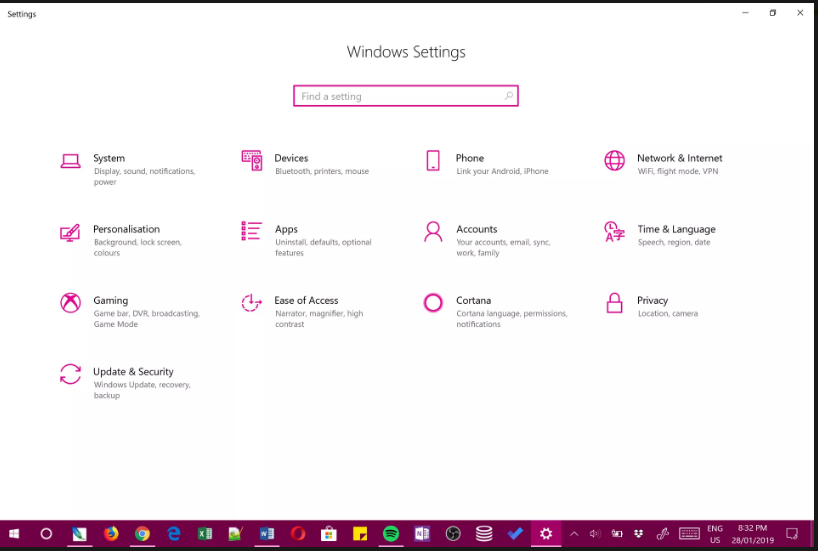Open the Cortana title link
Viewport: 818px width, 551px height.
(474, 301)
